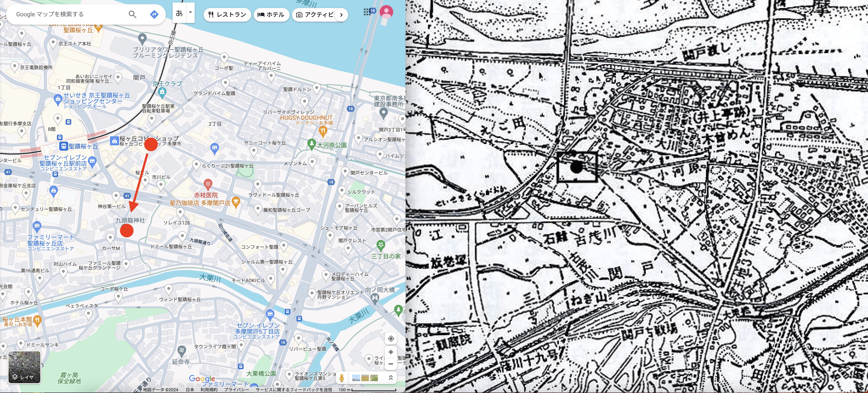Select the レストラン category chip
The height and width of the screenshot is (393, 868).
point(227,14)
